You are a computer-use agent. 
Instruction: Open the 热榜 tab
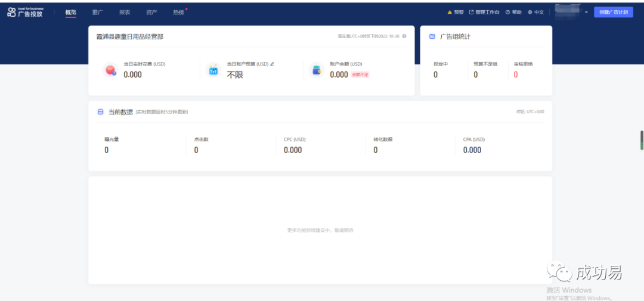pyautogui.click(x=179, y=13)
